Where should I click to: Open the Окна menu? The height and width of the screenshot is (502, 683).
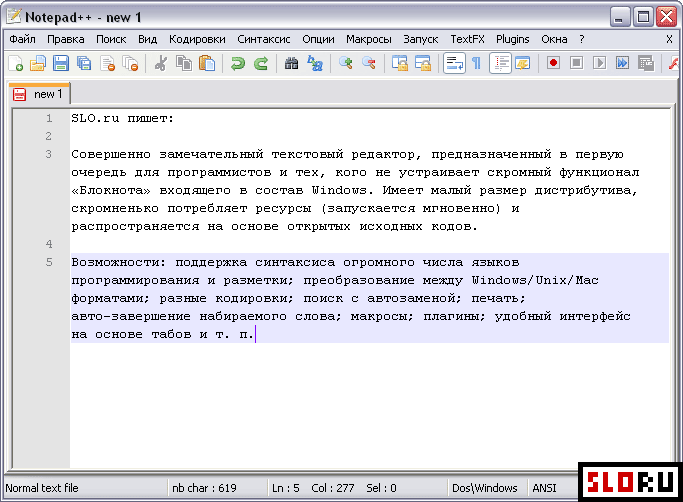coord(554,39)
